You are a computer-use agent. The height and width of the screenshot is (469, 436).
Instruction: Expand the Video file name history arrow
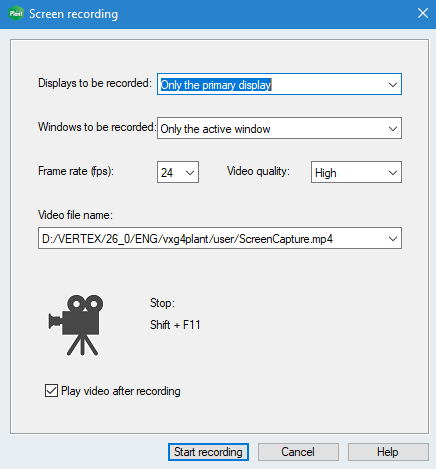(x=393, y=239)
